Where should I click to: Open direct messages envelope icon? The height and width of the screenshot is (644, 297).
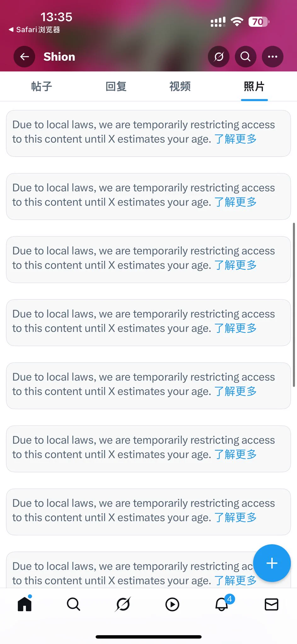pyautogui.click(x=271, y=604)
